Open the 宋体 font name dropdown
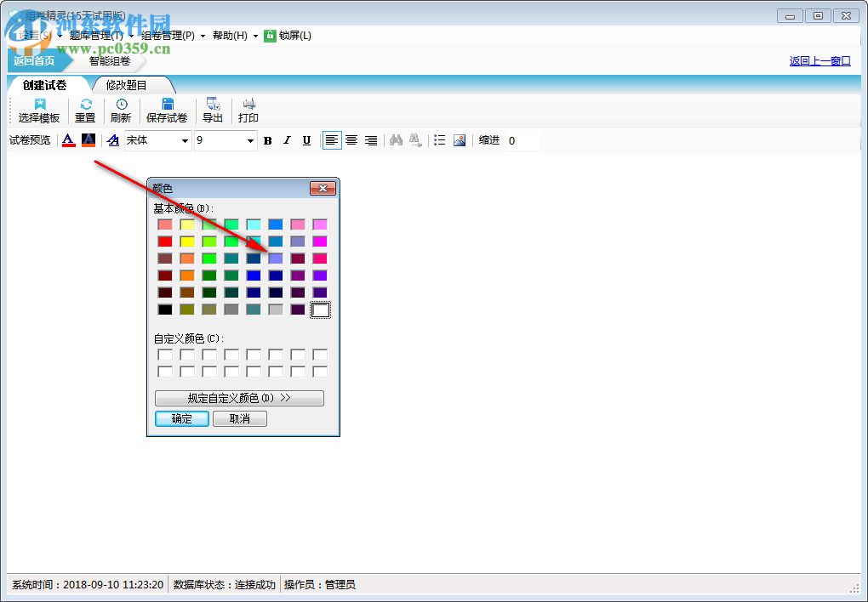 (x=185, y=141)
